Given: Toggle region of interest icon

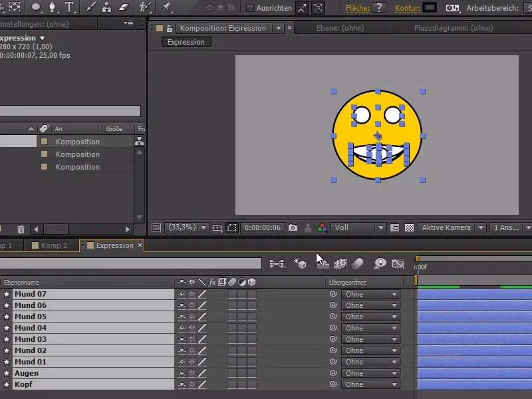Looking at the screenshot, I should [x=394, y=227].
